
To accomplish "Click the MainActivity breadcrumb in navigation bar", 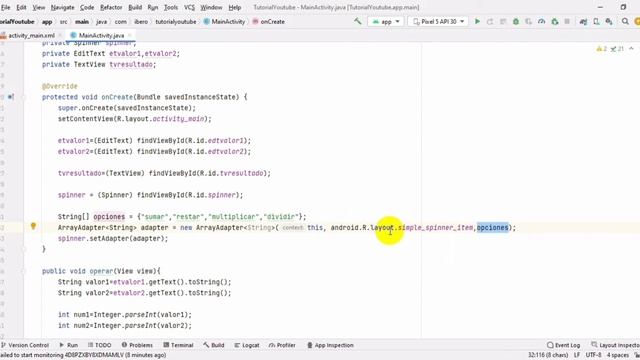I will (x=224, y=22).
